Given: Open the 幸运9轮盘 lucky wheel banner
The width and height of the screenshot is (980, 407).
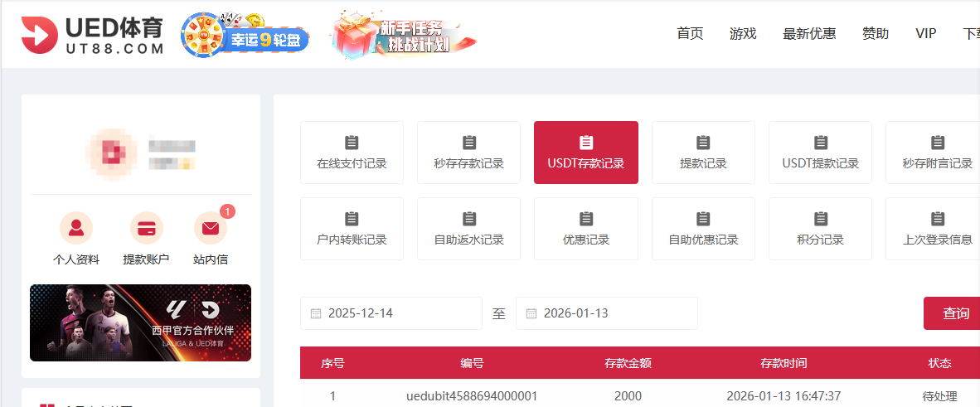Looking at the screenshot, I should 245,35.
